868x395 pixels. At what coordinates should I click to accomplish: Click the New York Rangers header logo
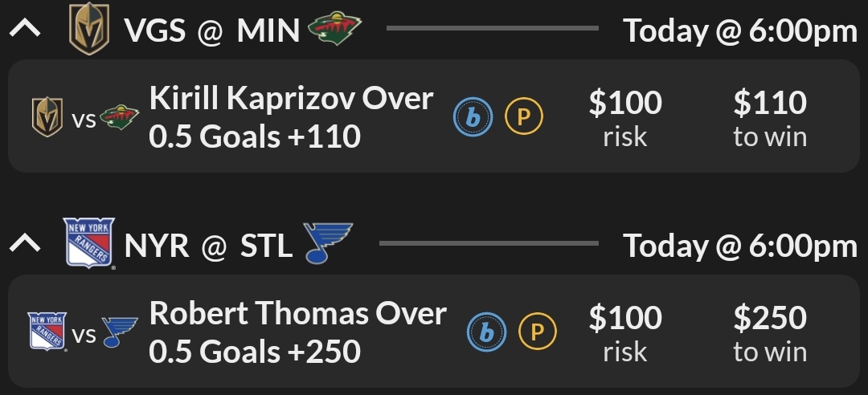point(88,242)
